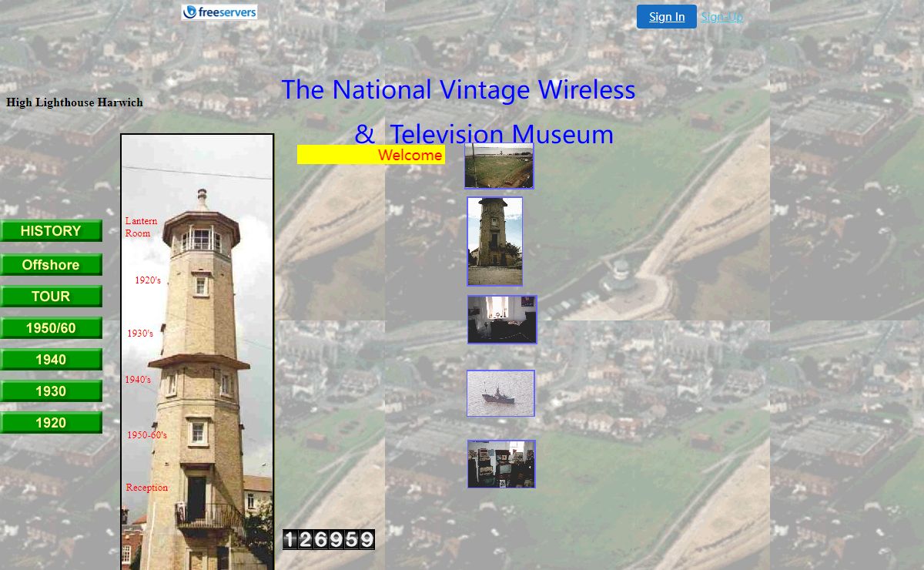Select the 1940 green button

(x=51, y=360)
